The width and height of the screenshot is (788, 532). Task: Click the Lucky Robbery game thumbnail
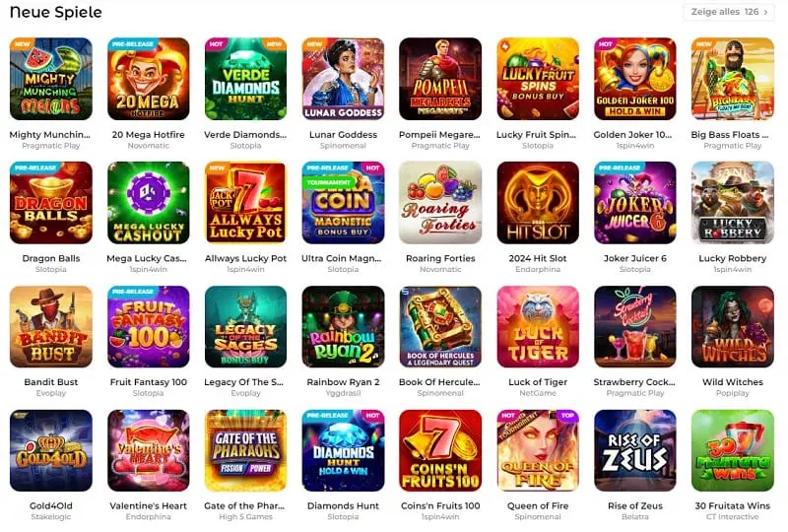click(733, 203)
